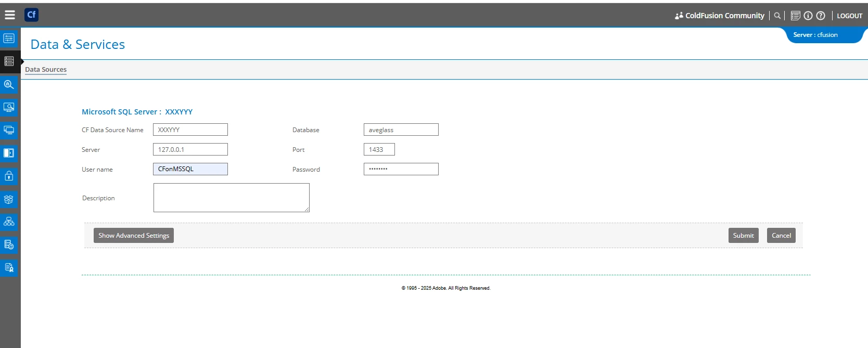Image resolution: width=868 pixels, height=348 pixels.
Task: Open the magnifier Debugging & Logging sidebar icon
Action: (9, 84)
